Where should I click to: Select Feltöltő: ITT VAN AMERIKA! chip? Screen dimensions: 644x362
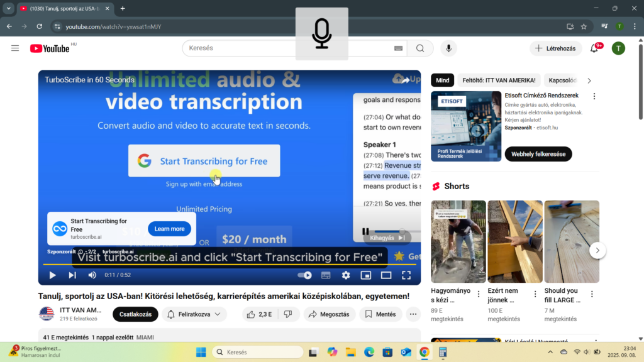tap(499, 80)
